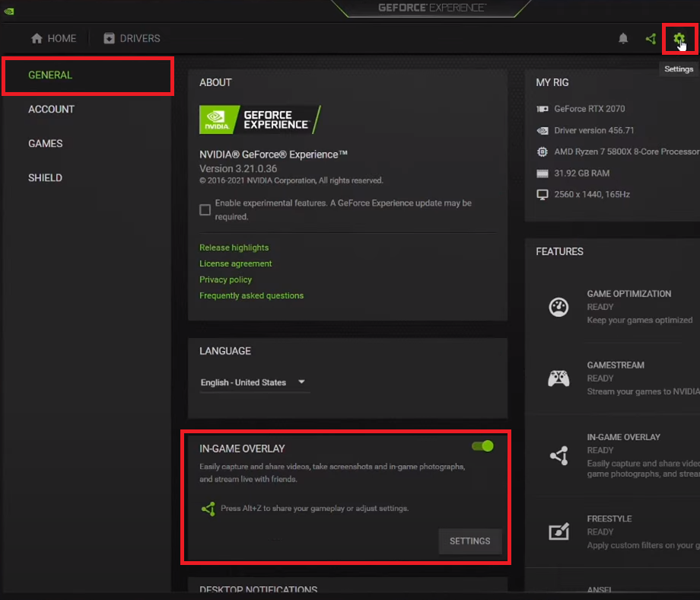700x600 pixels.
Task: Click the In-Game Overlay share icon in Features
Action: pyautogui.click(x=559, y=455)
